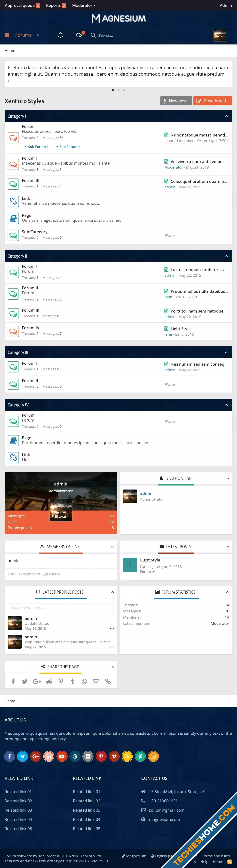Collapse Forum Statistics widget
The image size is (237, 868).
228,592
